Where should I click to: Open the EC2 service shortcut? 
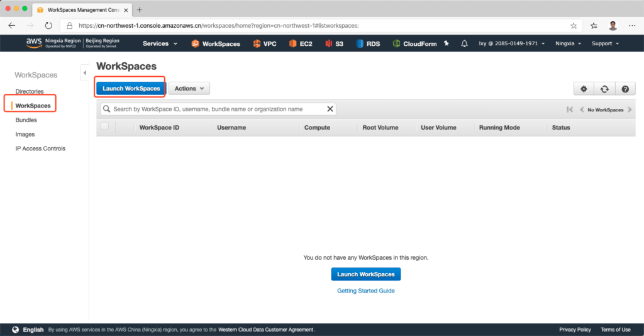point(302,43)
